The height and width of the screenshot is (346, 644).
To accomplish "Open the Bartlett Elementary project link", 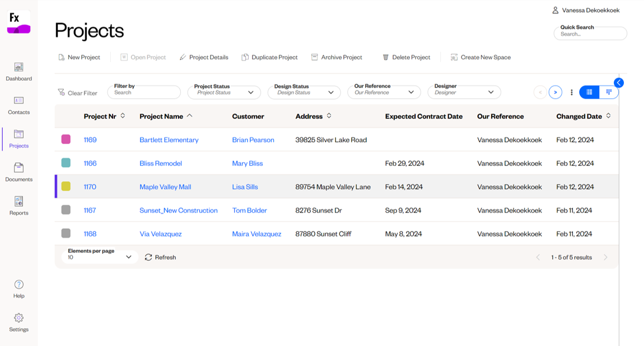I will tap(169, 140).
